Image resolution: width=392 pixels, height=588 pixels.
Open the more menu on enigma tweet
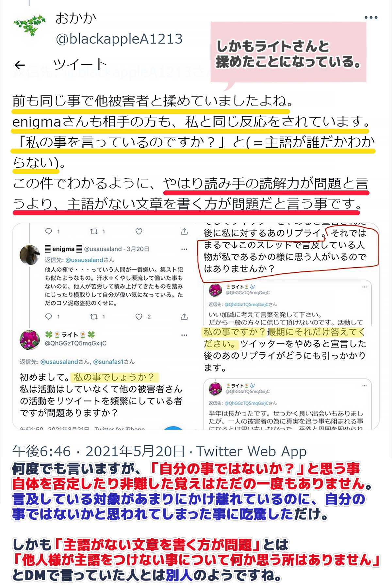184,249
